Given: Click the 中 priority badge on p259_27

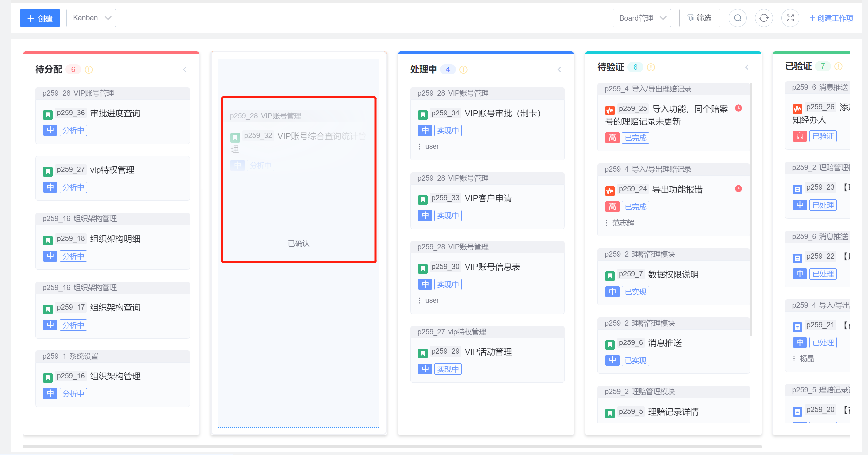Looking at the screenshot, I should click(x=50, y=187).
